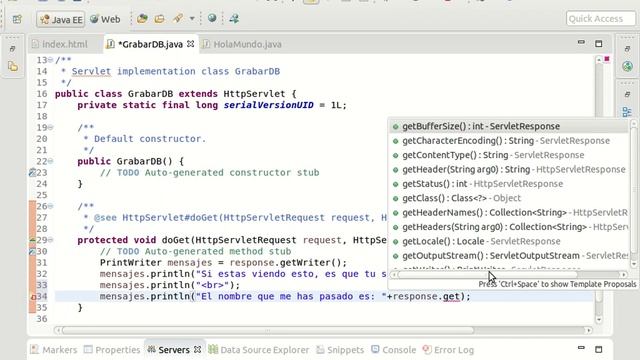Switch to the Java EE perspective
This screenshot has width=640, height=360.
point(61,20)
